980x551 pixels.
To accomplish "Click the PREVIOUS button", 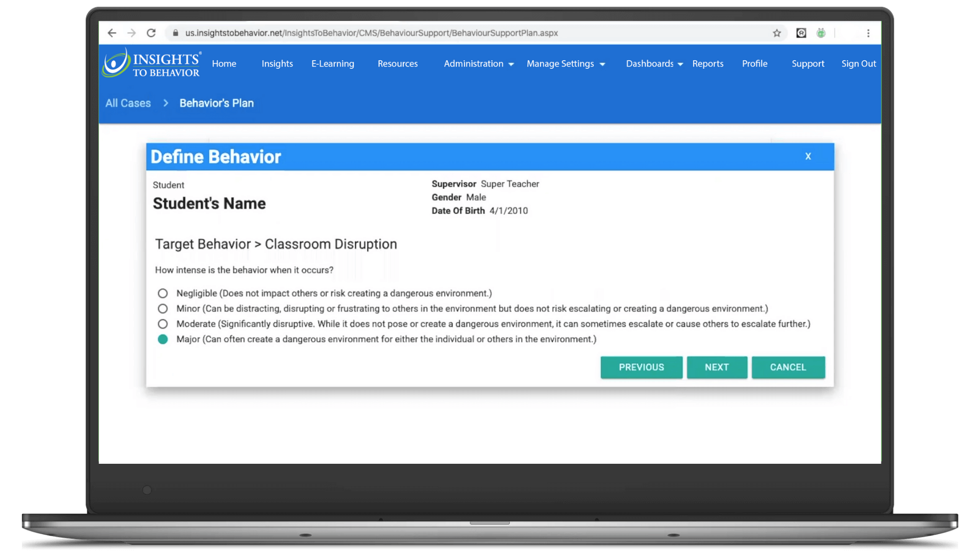I will pyautogui.click(x=641, y=367).
